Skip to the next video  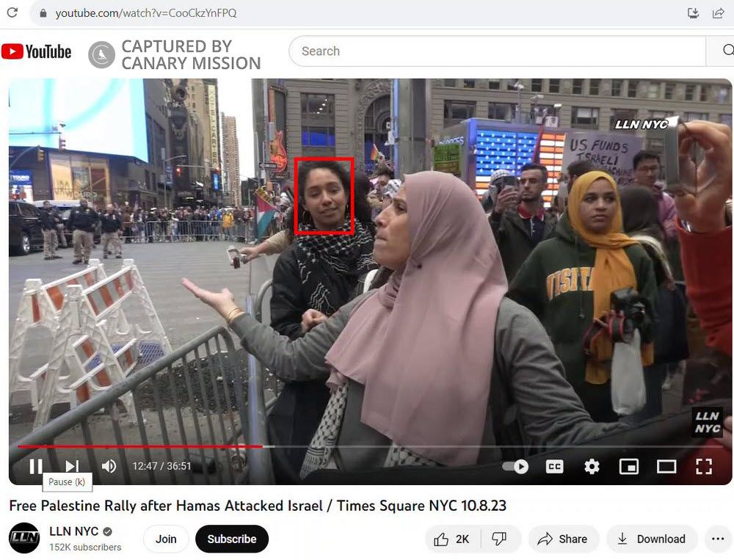coord(72,466)
